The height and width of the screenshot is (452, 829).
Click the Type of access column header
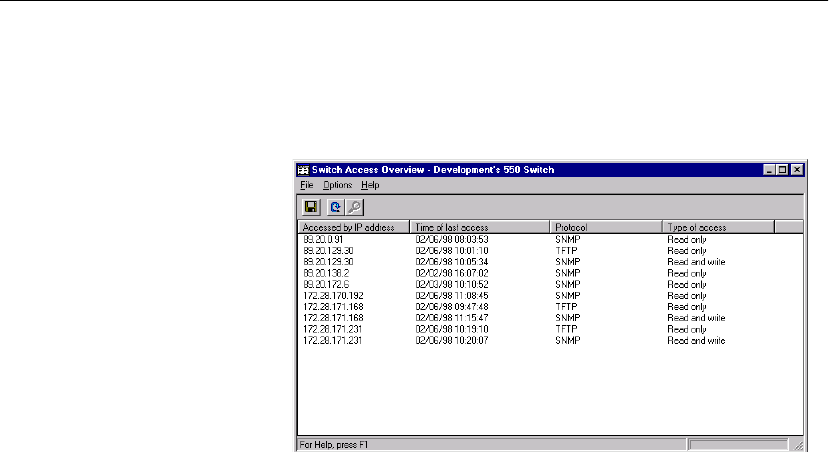[719, 228]
